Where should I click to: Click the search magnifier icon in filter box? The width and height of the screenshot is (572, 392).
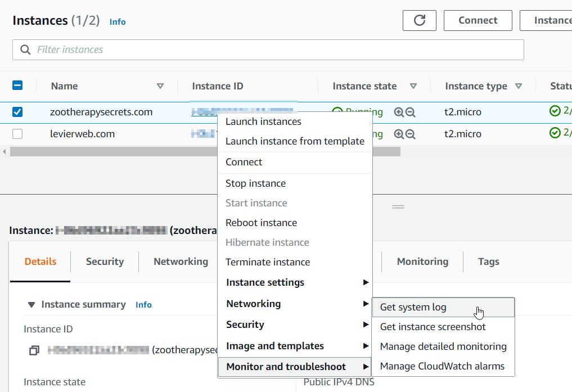(x=25, y=49)
